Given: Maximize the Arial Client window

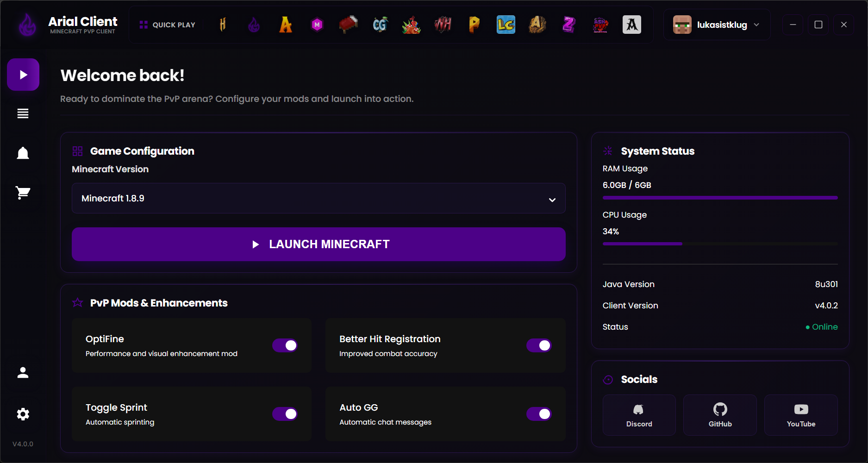Looking at the screenshot, I should click(818, 25).
